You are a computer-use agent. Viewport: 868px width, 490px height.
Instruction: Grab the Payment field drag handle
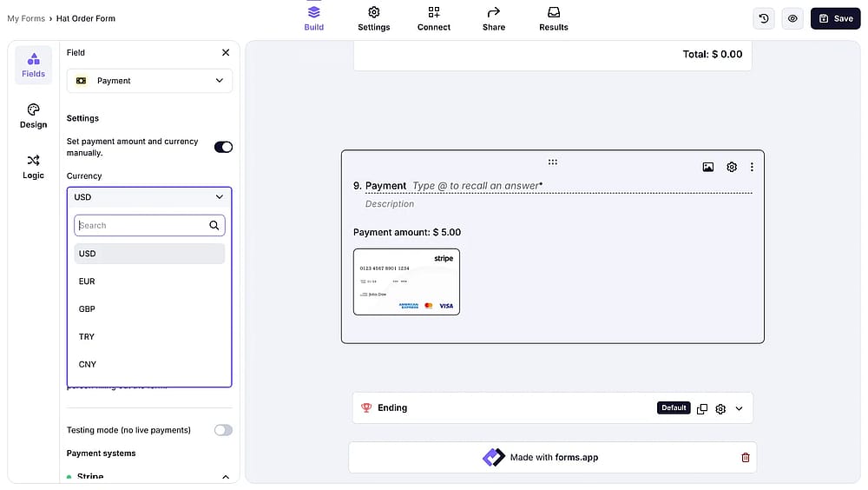tap(552, 162)
